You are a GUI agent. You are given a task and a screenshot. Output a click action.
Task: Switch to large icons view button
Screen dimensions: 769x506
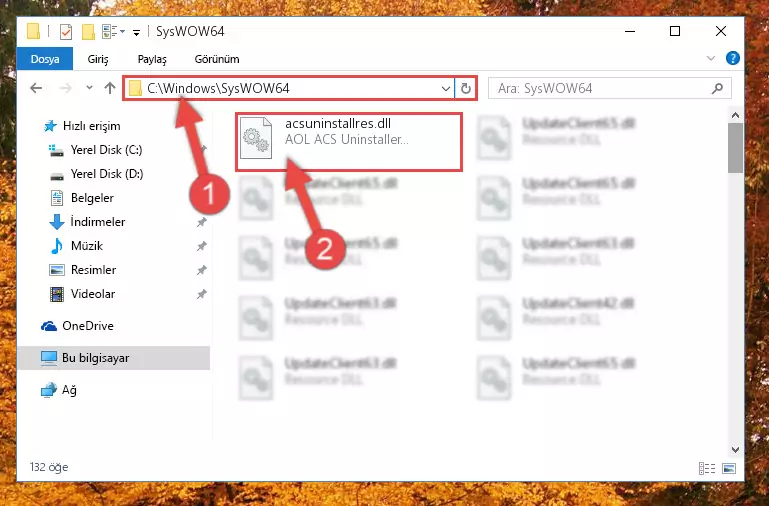coord(729,468)
